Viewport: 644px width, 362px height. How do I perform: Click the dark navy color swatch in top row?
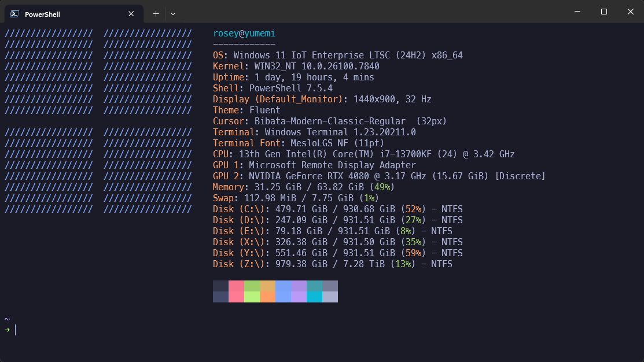tap(220, 286)
